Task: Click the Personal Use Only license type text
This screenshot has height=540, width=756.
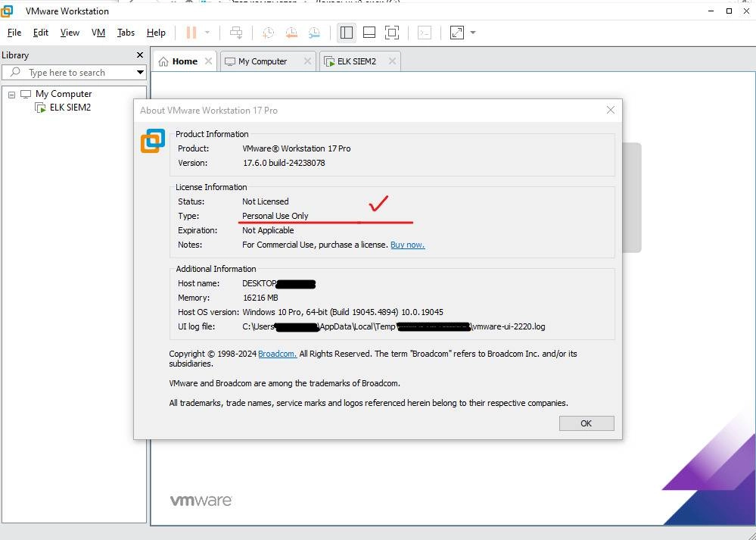Action: tap(275, 216)
